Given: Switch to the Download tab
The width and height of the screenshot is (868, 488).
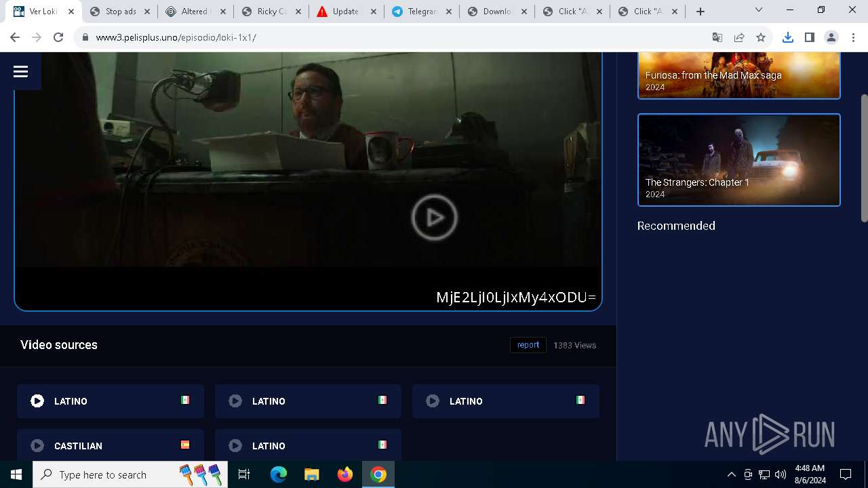Looking at the screenshot, I should click(x=497, y=12).
